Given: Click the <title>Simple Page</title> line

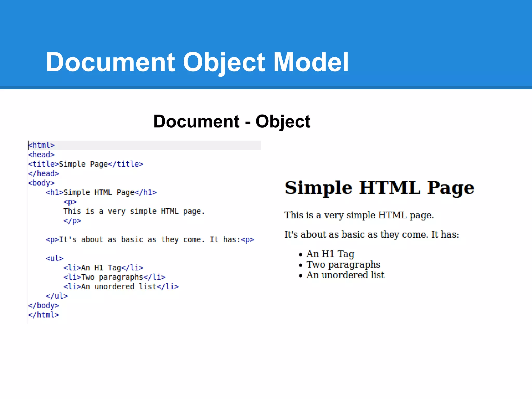Looking at the screenshot, I should pyautogui.click(x=86, y=164).
